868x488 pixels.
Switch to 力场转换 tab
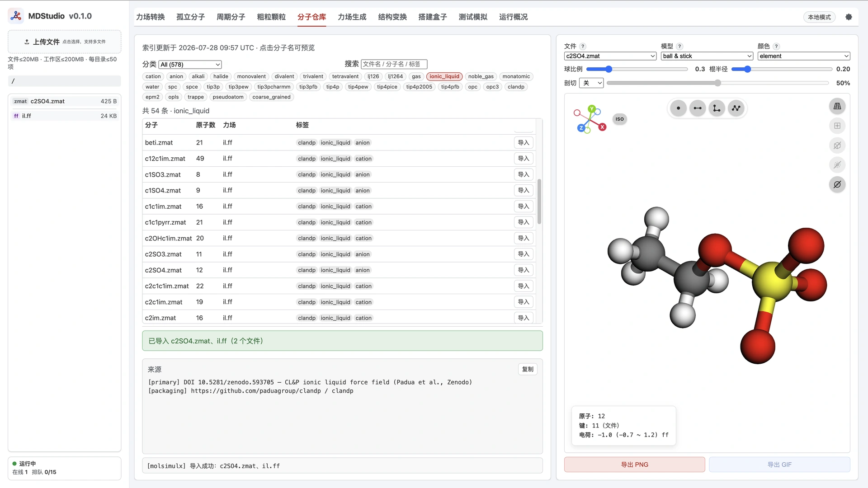point(151,17)
